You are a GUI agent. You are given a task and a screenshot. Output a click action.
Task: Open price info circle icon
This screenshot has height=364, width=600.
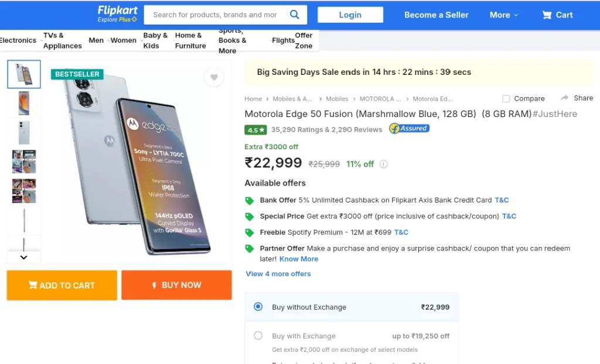point(383,164)
